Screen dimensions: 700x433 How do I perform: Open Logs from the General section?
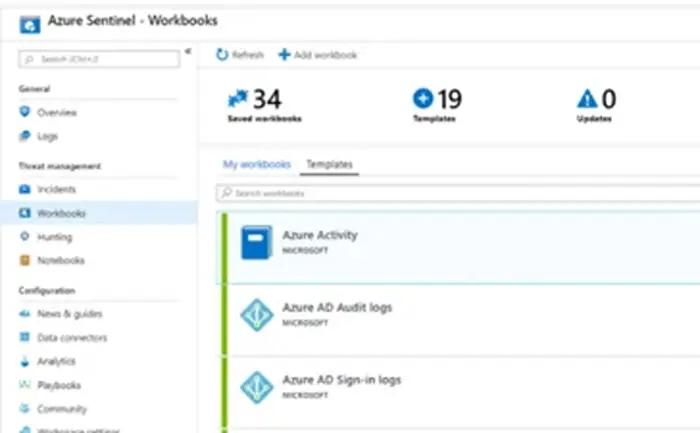click(47, 136)
